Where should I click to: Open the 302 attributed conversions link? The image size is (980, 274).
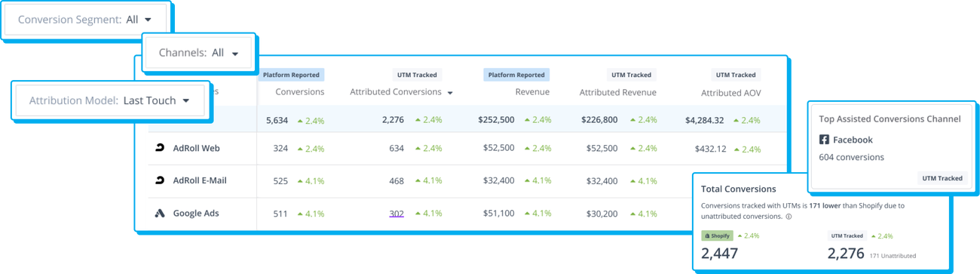[x=397, y=214]
